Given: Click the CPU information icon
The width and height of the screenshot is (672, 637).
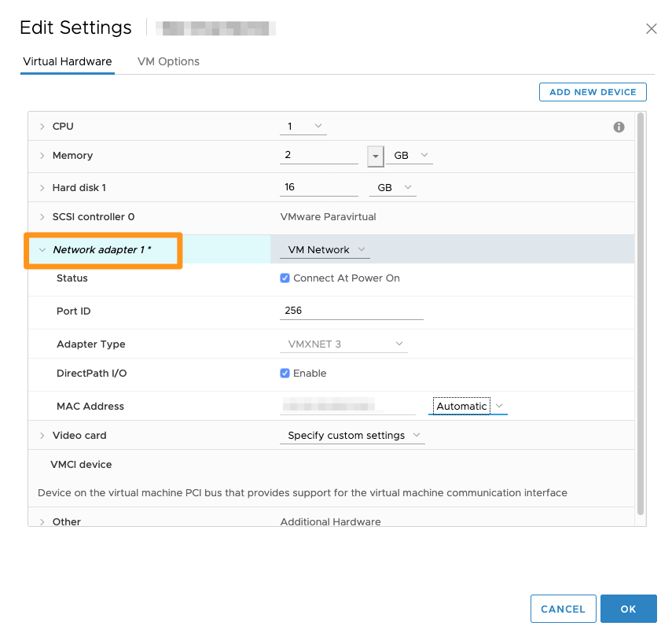Looking at the screenshot, I should pyautogui.click(x=619, y=126).
